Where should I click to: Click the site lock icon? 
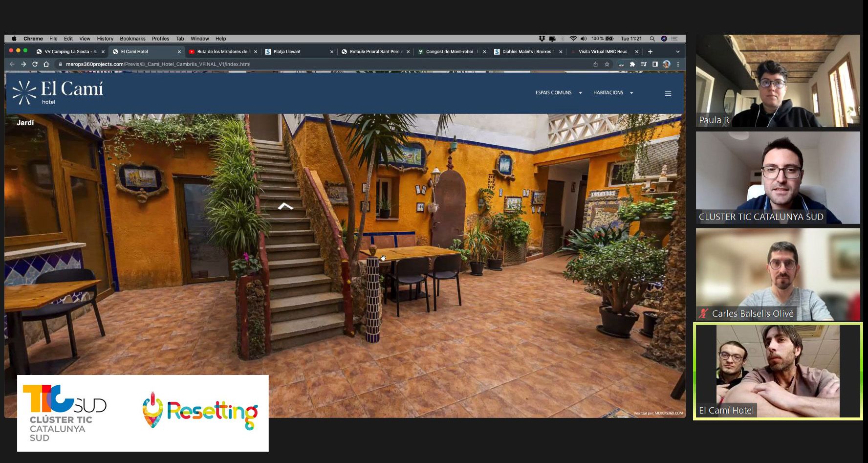[60, 64]
